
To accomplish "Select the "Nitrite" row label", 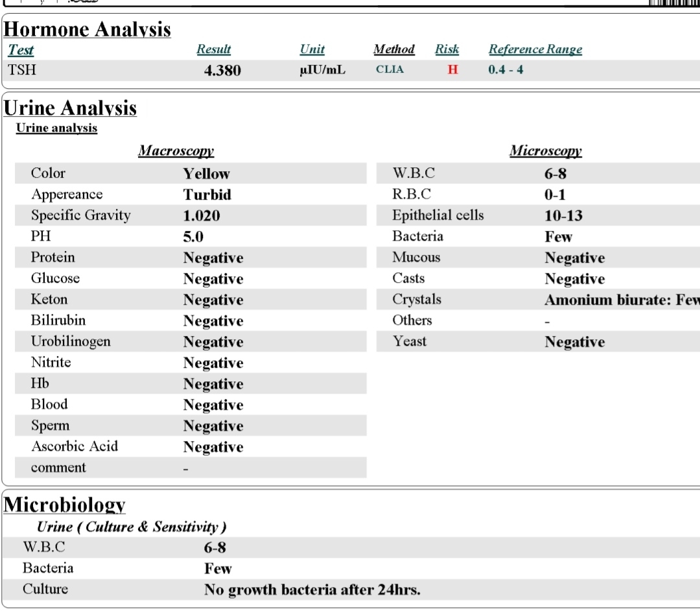I will pyautogui.click(x=51, y=363).
